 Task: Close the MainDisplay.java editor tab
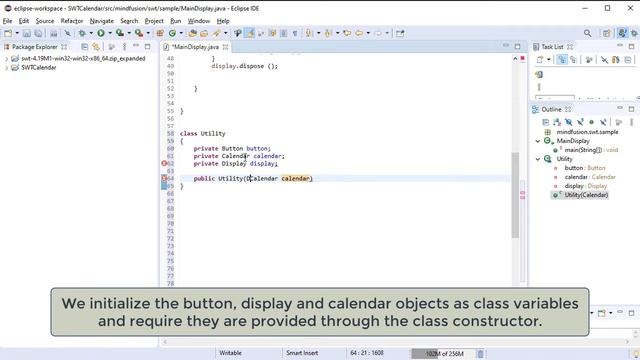[225, 47]
